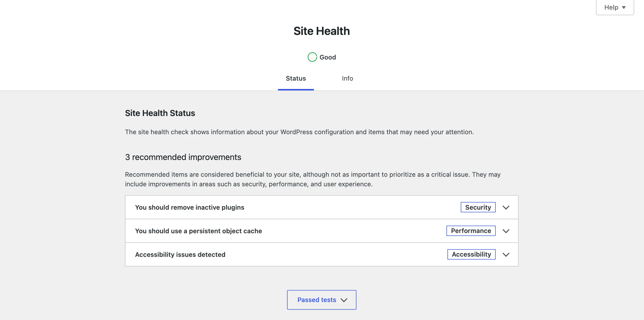Expand the Accessibility issues chevron
This screenshot has width=644, height=320.
[506, 255]
